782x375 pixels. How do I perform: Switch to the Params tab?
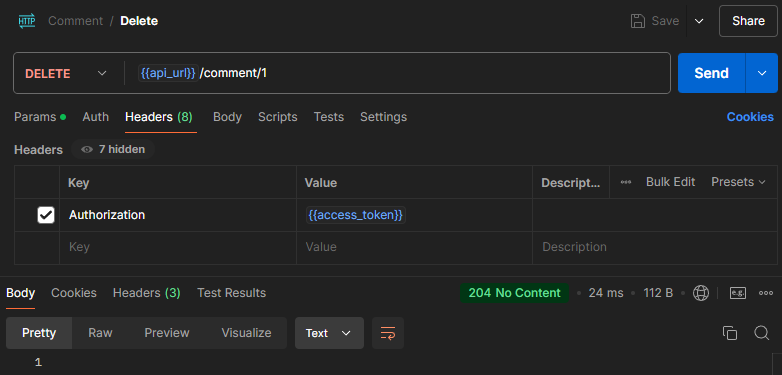tap(40, 117)
